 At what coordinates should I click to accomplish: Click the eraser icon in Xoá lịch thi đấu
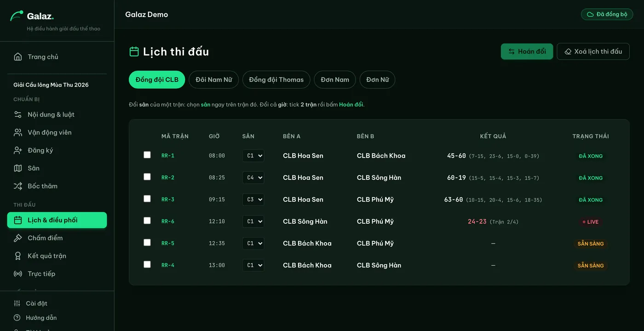tap(568, 52)
